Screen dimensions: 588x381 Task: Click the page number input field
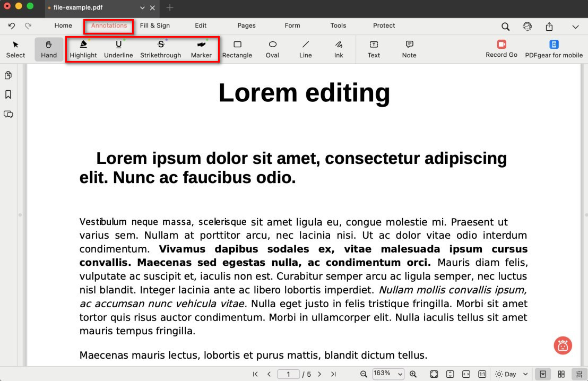[x=289, y=374]
